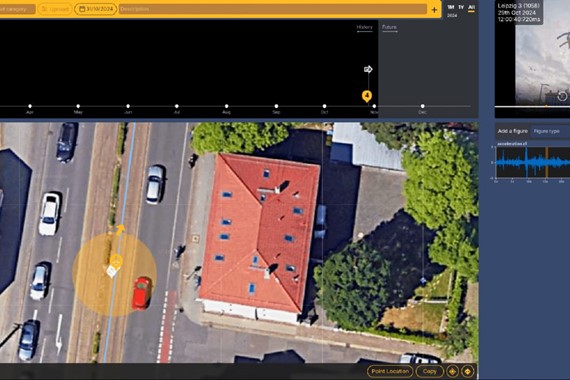Click the video progress bar
Image resolution: width=570 pixels, height=380 pixels.
tap(532, 107)
